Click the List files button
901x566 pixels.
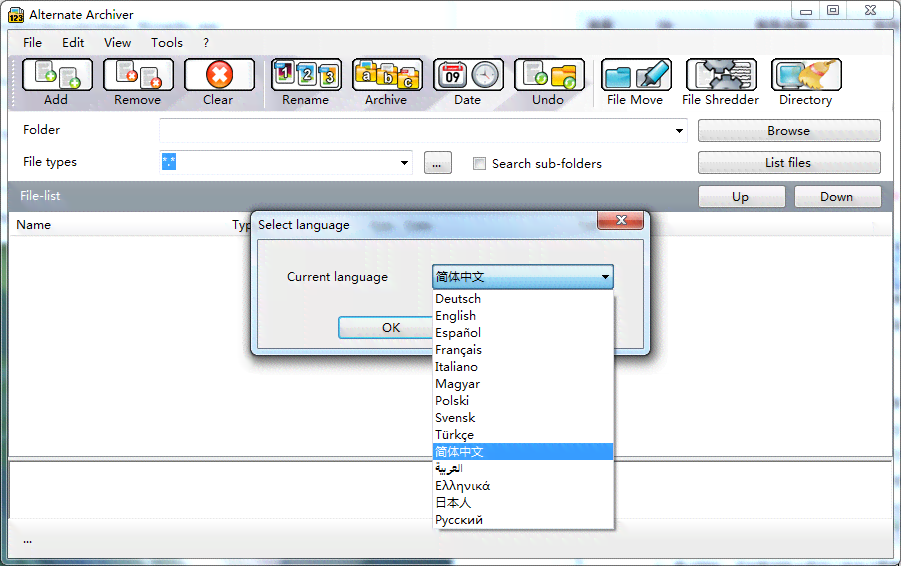click(789, 163)
